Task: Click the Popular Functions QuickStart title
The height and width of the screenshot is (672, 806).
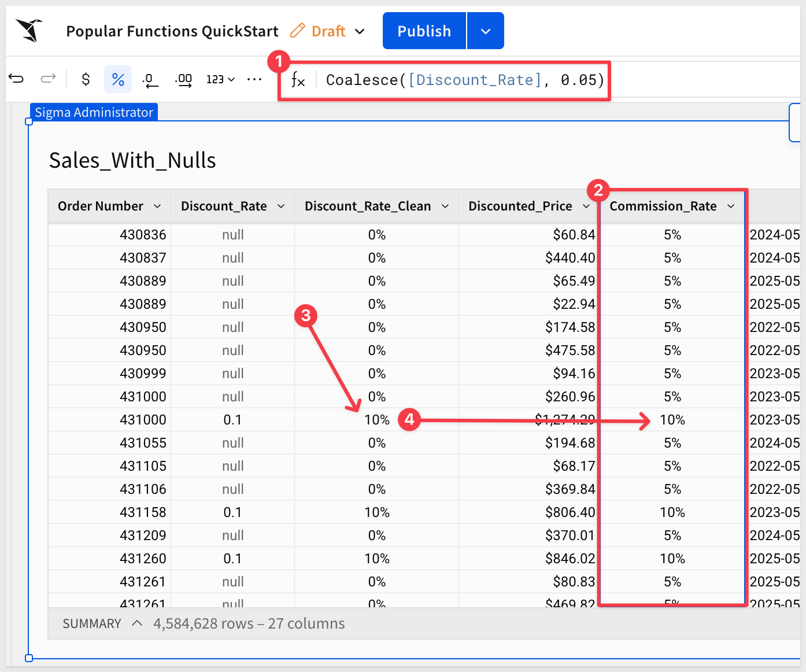Action: (172, 31)
